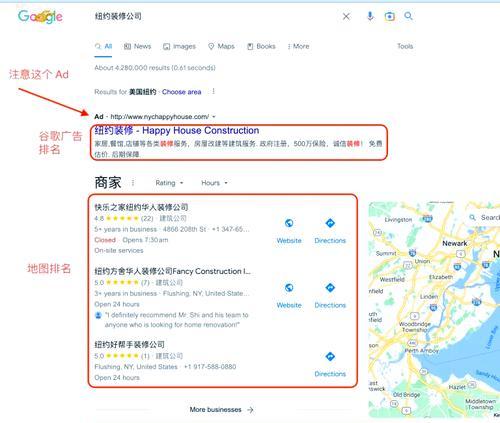This screenshot has width=500, height=423.
Task: Open 快乐之家纽约华人装修公司 business listing
Action: tap(141, 207)
